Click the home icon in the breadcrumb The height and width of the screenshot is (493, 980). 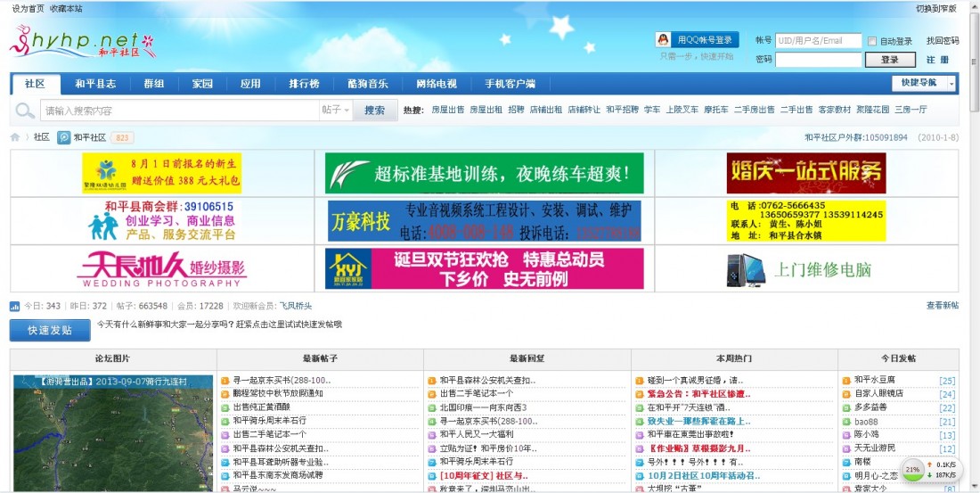(15, 137)
